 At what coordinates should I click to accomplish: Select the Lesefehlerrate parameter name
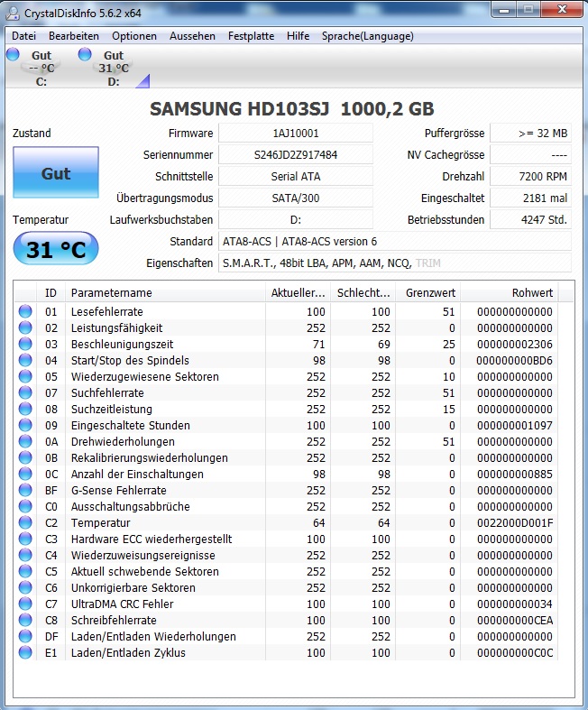click(106, 311)
